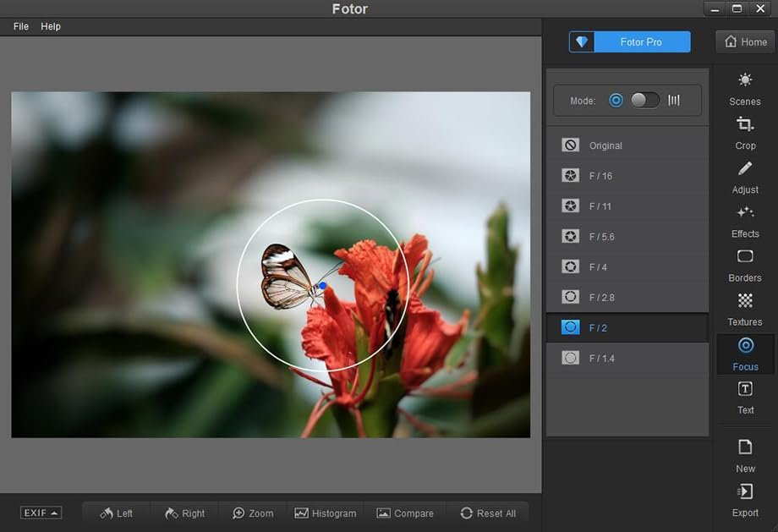The width and height of the screenshot is (778, 532).
Task: Toggle the focus Mode switch
Action: tap(645, 101)
